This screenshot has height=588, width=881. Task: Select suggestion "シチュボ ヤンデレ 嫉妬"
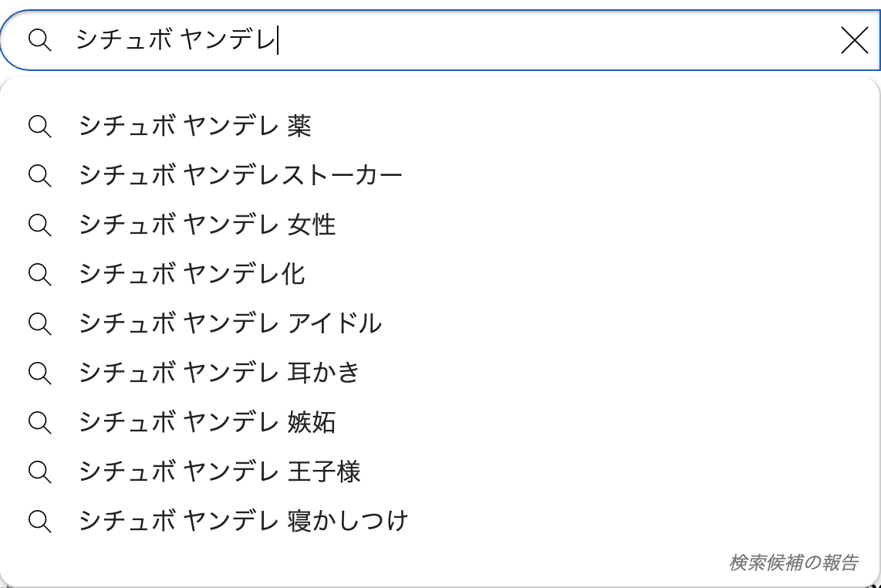208,422
